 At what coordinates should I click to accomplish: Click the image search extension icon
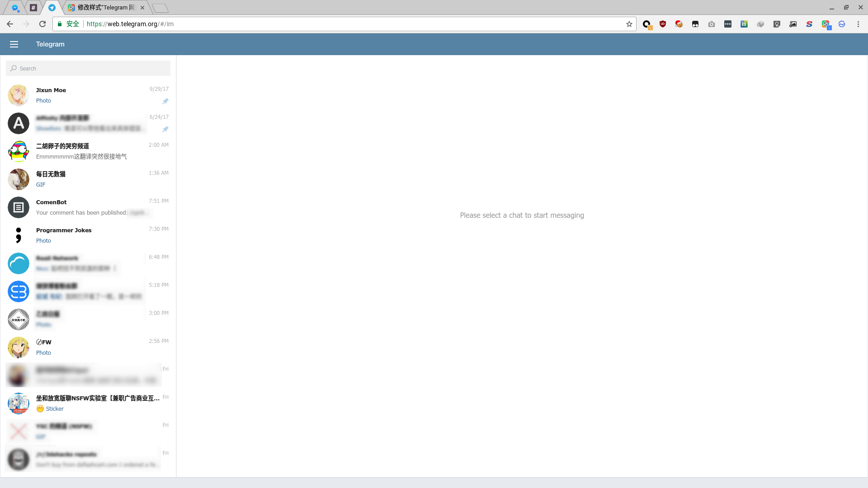click(x=793, y=24)
